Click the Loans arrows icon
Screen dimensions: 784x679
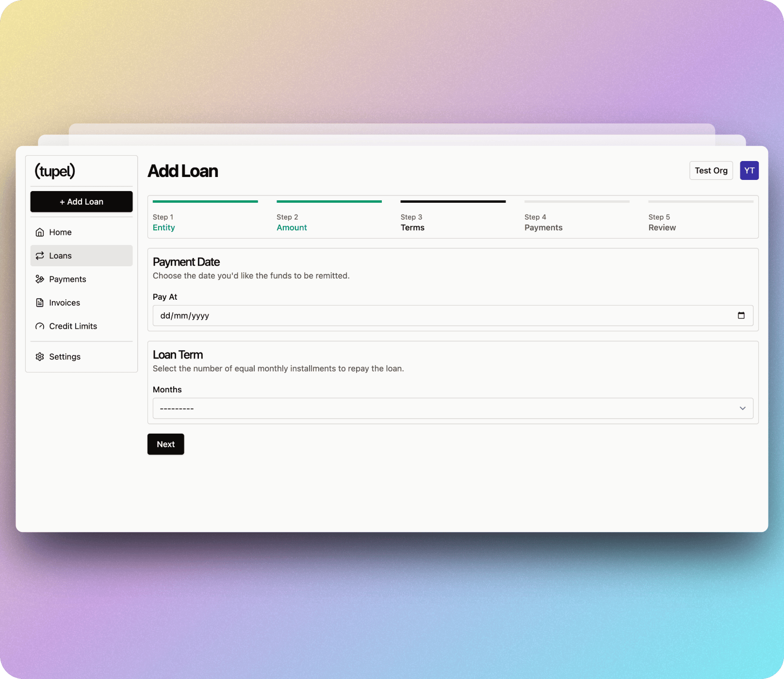coord(40,256)
